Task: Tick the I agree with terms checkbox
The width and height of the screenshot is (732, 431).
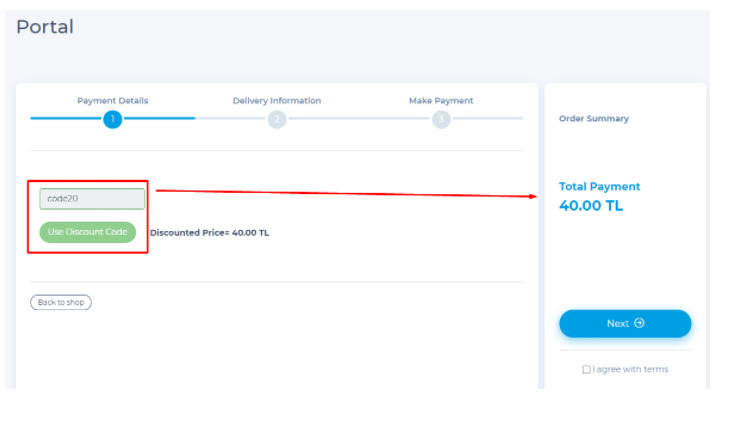Action: pyautogui.click(x=586, y=370)
